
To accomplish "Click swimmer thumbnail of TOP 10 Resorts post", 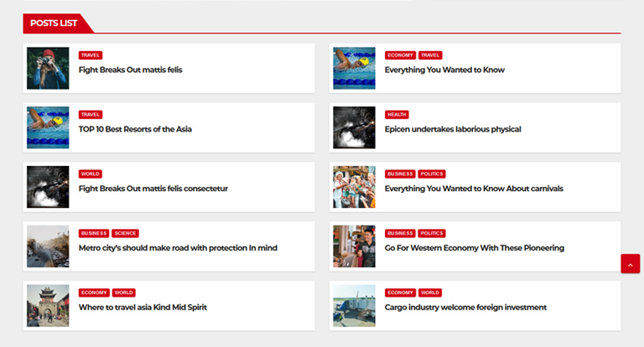I will [x=48, y=127].
